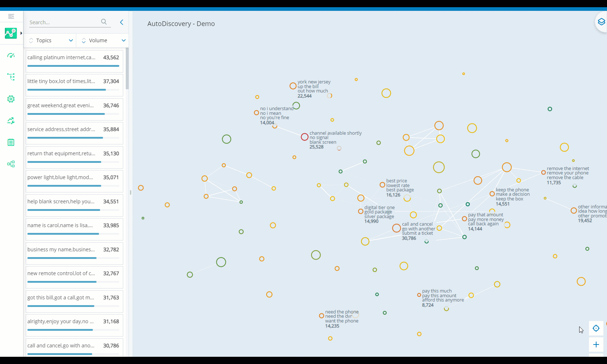Open the speedometer dashboard icon in sidebar
607x364 pixels.
click(11, 56)
